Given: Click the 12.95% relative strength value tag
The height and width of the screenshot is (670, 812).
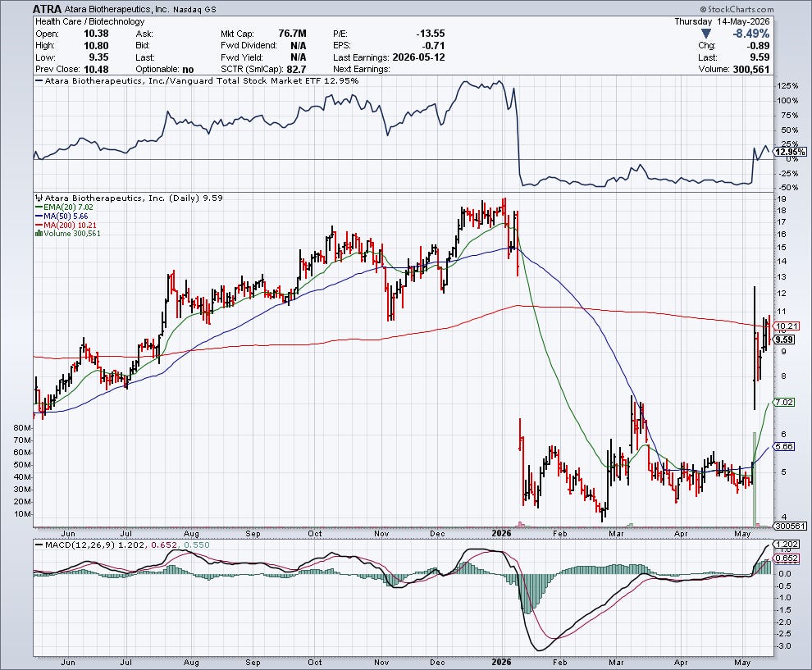Looking at the screenshot, I should [790, 152].
